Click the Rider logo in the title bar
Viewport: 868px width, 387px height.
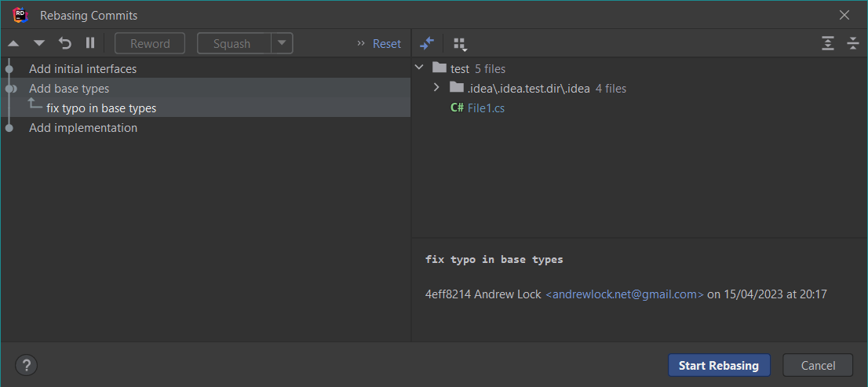point(20,15)
